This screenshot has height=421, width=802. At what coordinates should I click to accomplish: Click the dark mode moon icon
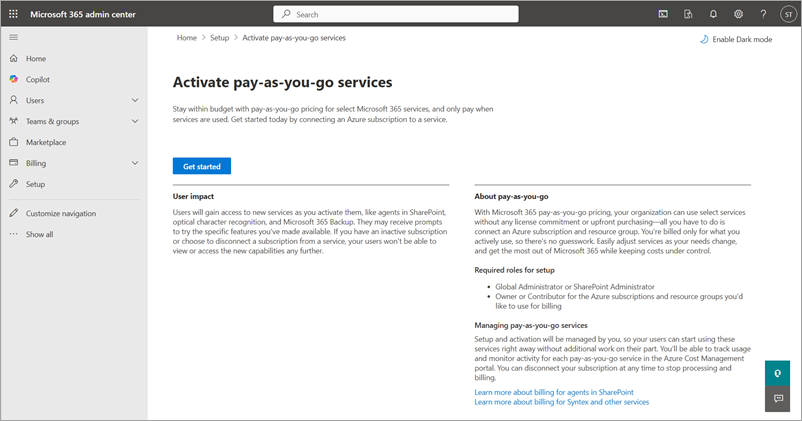[x=704, y=39]
